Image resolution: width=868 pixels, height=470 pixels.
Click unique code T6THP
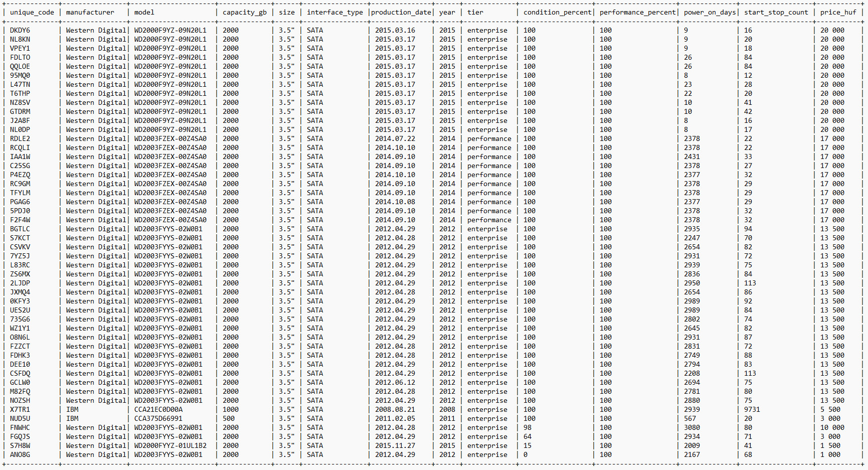pyautogui.click(x=20, y=93)
